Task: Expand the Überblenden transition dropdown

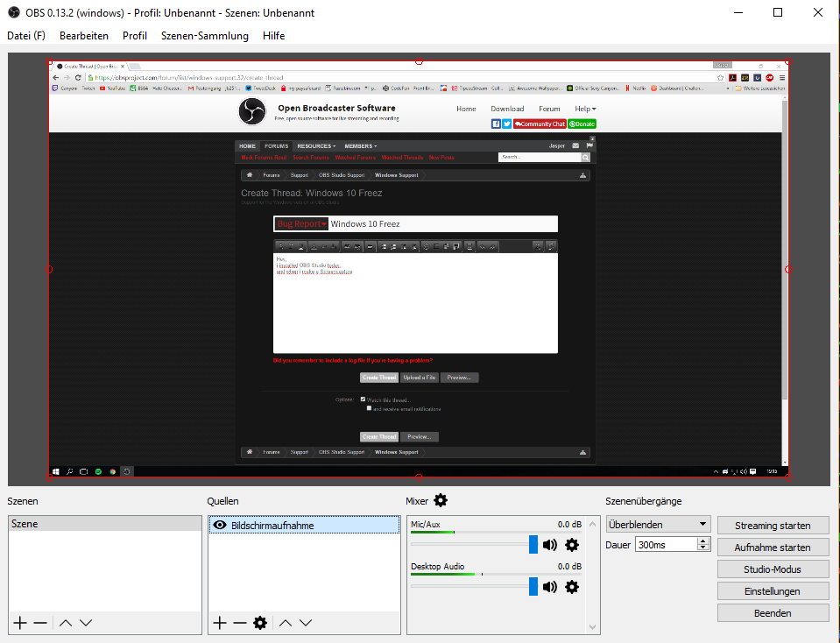Action: 659,525
